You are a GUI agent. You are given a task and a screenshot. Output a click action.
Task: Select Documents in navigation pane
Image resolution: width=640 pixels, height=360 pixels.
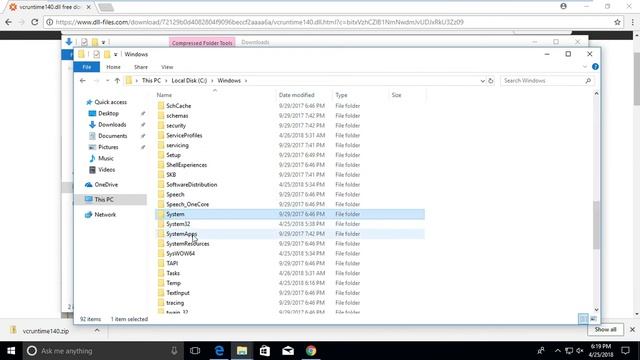(x=113, y=136)
